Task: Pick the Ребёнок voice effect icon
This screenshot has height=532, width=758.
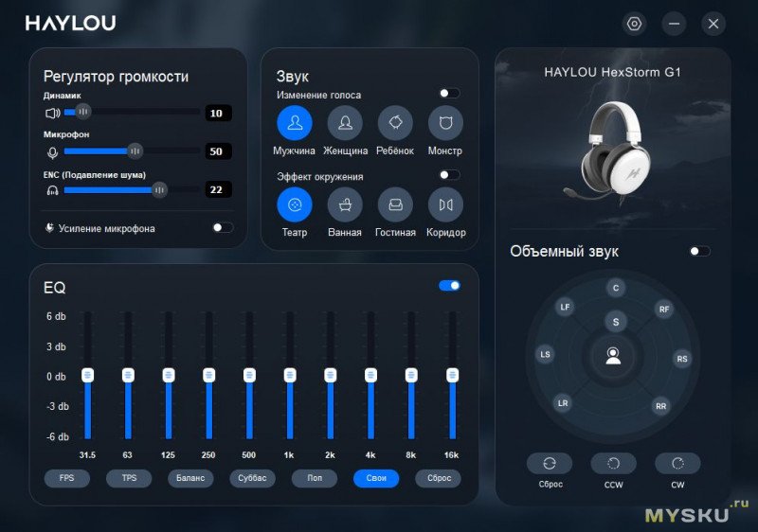Action: 395,123
